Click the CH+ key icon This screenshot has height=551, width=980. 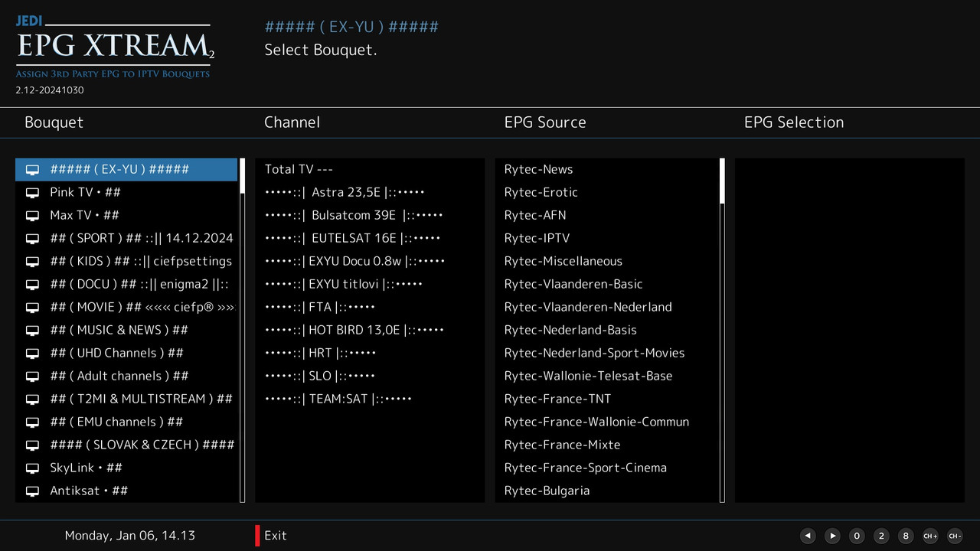pyautogui.click(x=930, y=536)
